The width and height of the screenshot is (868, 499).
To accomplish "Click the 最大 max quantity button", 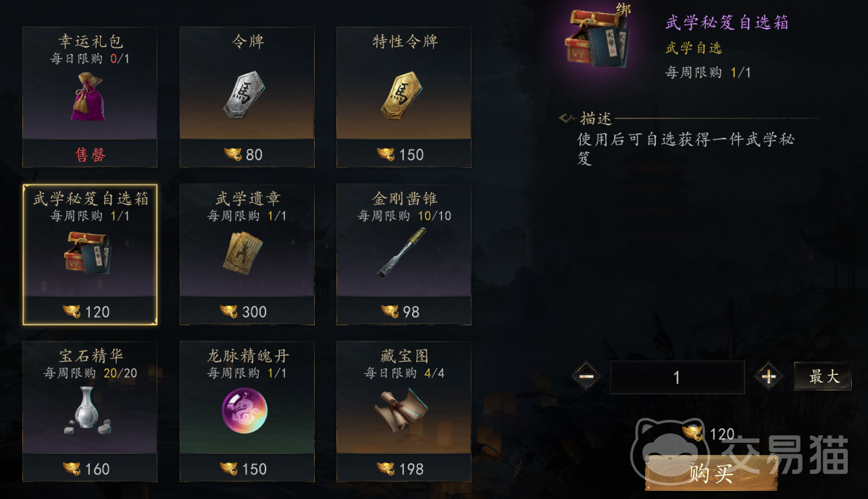I will point(823,377).
